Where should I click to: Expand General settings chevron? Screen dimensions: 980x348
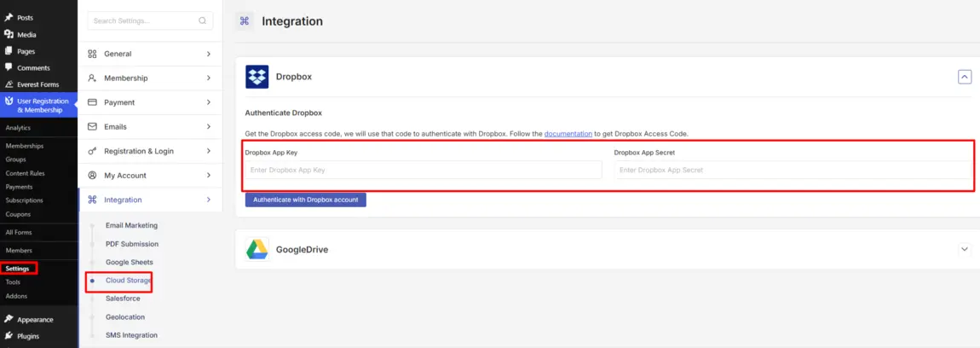(x=209, y=54)
